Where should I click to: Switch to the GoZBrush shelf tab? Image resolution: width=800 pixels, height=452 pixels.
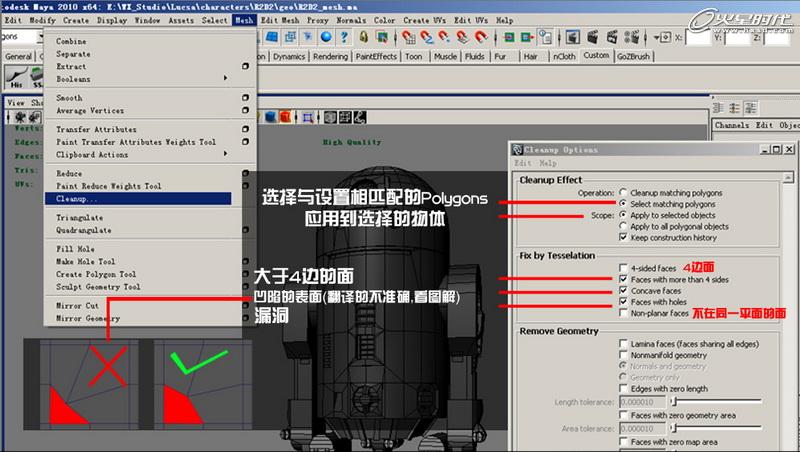tap(633, 57)
